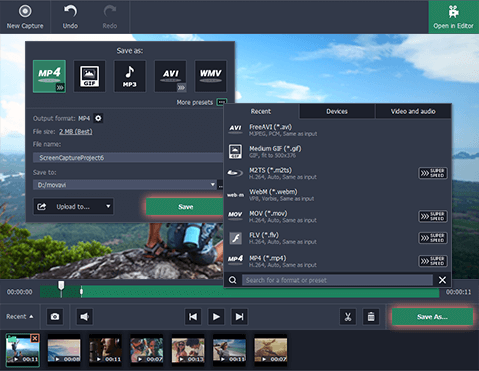479x371 pixels.
Task: Open the clip in Editor
Action: point(453,17)
